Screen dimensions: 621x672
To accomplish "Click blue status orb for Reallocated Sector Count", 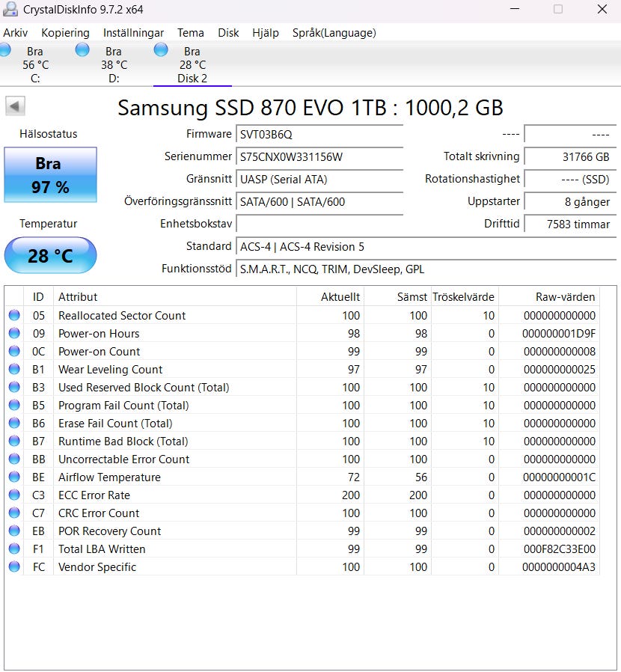I will click(14, 315).
